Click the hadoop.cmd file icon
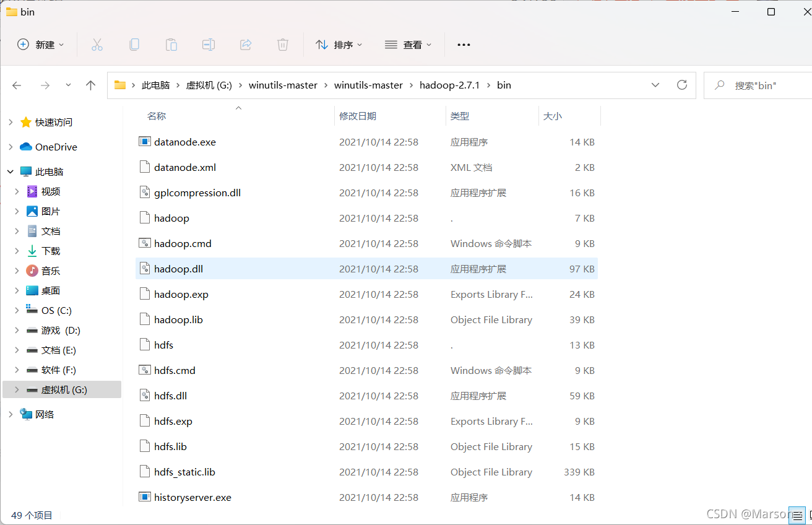 point(144,243)
